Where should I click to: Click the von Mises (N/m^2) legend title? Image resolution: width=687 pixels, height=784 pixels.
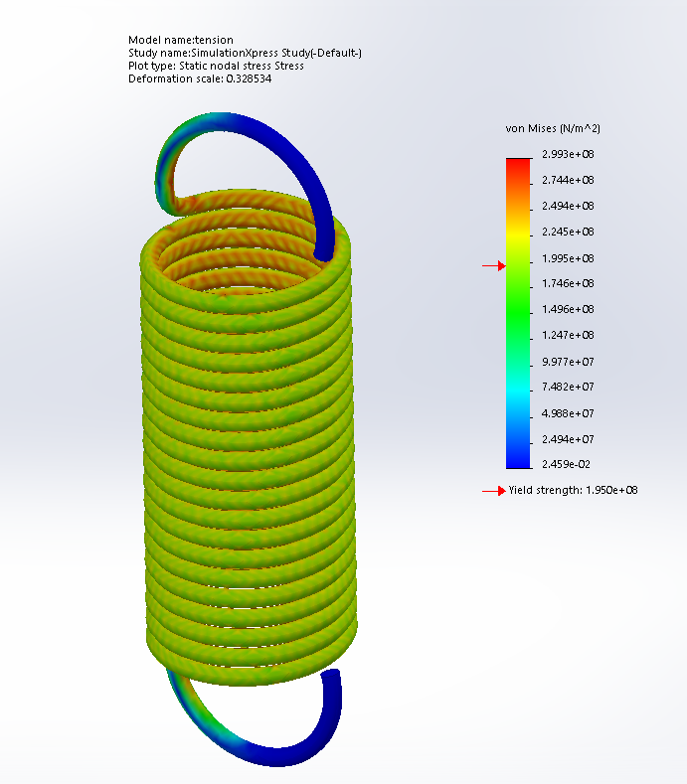click(x=553, y=129)
